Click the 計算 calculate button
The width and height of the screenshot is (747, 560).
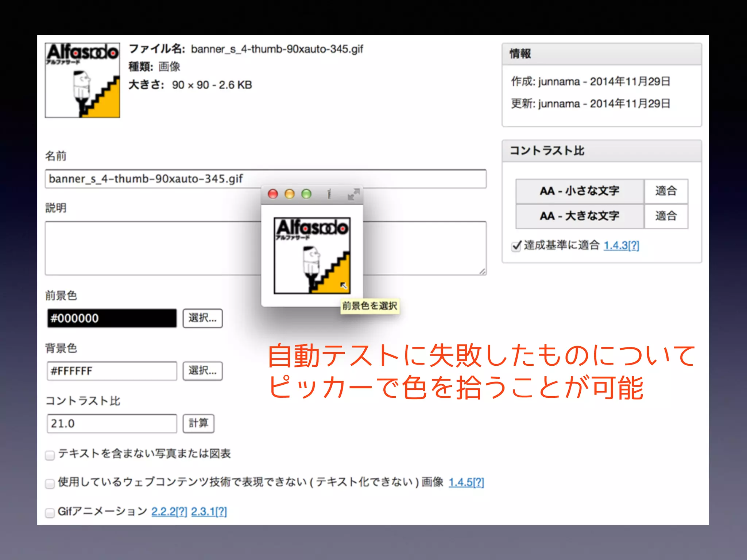(198, 424)
